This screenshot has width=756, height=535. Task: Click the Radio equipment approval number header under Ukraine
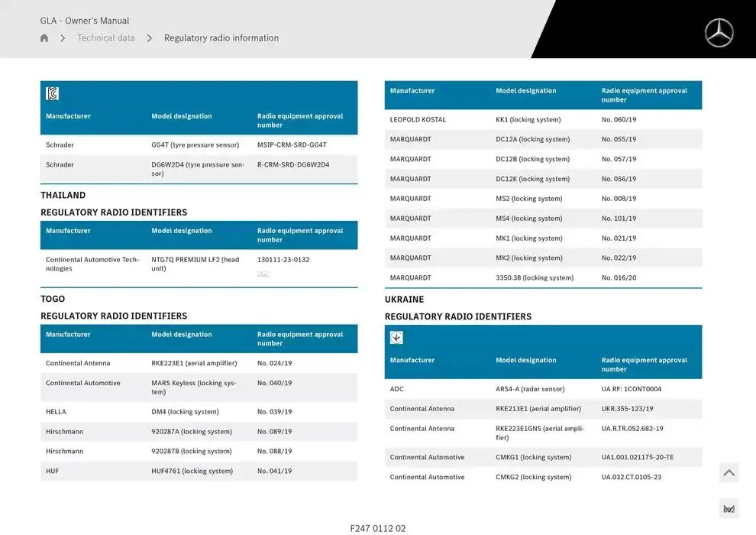pos(645,365)
